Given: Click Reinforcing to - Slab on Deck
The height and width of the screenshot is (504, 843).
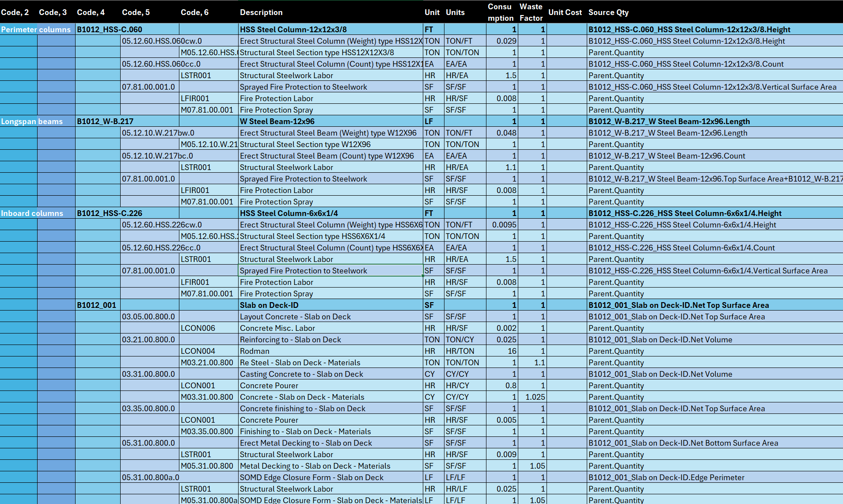Looking at the screenshot, I should [330, 340].
